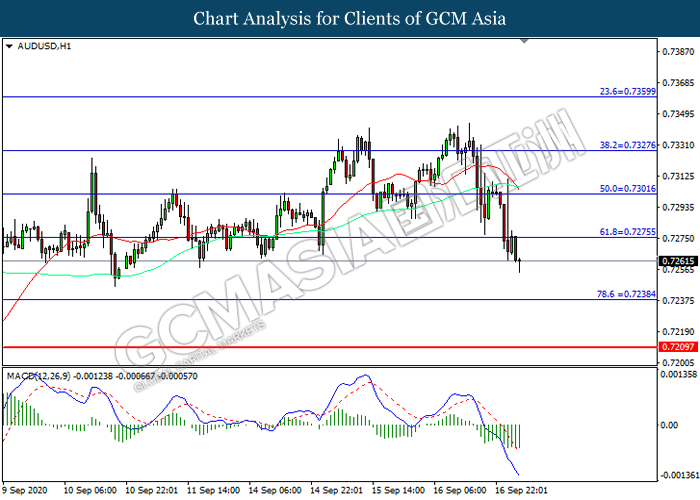Click the 61.8=0.72755 Fibonacci label
The height and width of the screenshot is (500, 700).
[628, 232]
